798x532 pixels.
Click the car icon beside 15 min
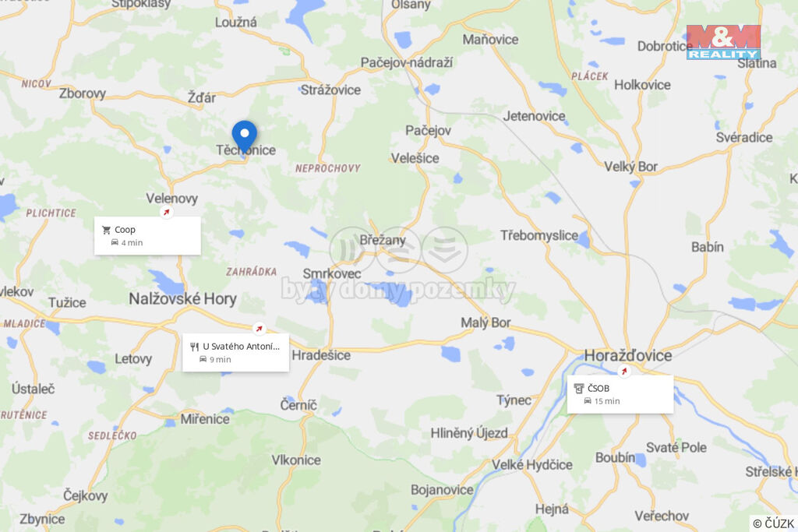click(x=588, y=401)
